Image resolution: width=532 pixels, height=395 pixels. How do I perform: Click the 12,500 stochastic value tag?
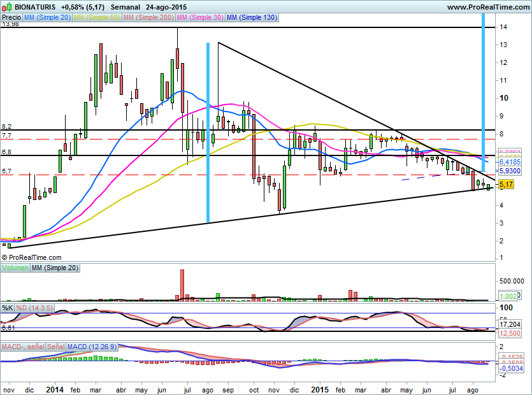click(x=510, y=333)
